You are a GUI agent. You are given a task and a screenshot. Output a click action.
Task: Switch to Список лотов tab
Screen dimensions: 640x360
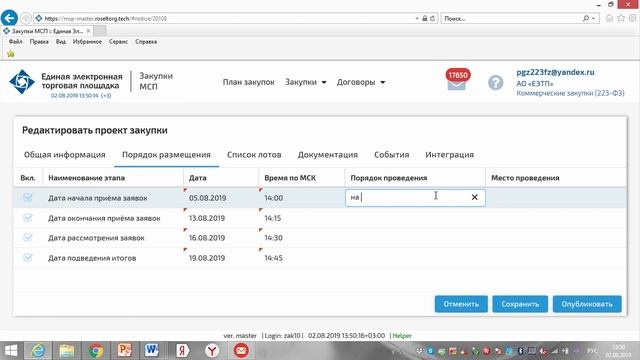click(x=254, y=155)
